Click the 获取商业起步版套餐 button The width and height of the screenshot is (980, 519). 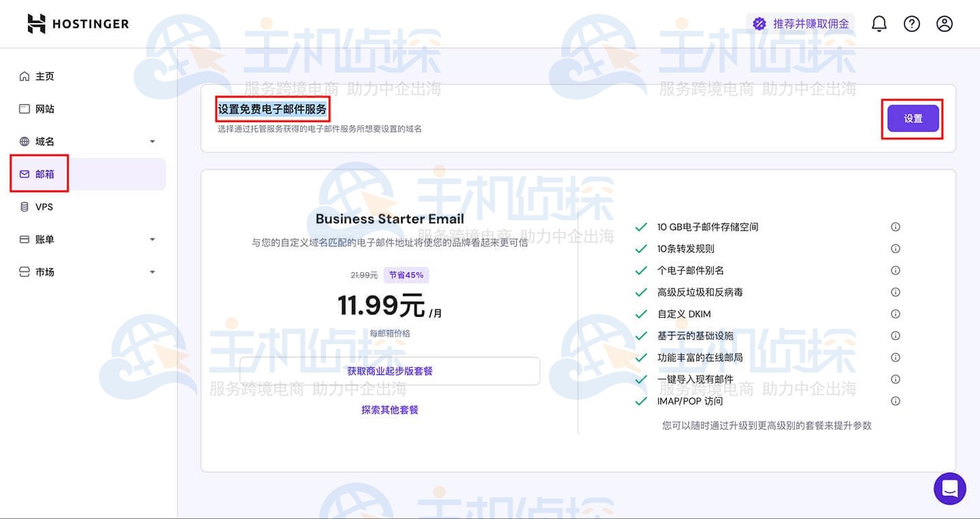[389, 371]
